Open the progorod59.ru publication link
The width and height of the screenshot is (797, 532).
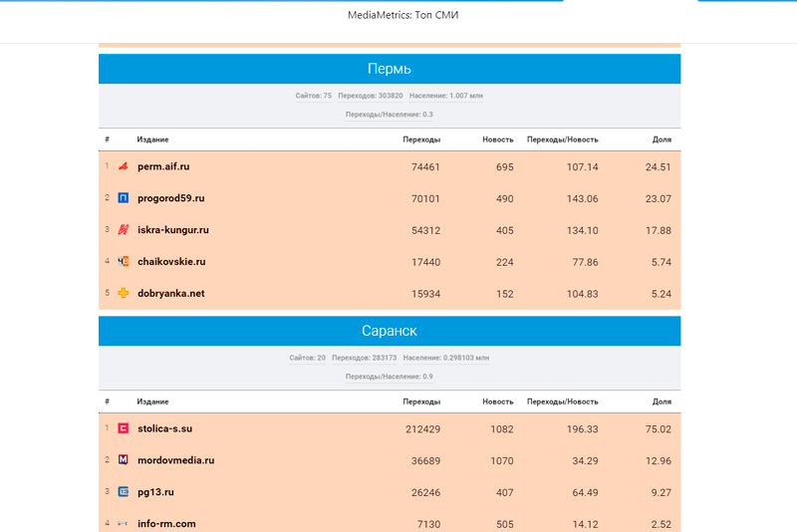[x=170, y=198]
